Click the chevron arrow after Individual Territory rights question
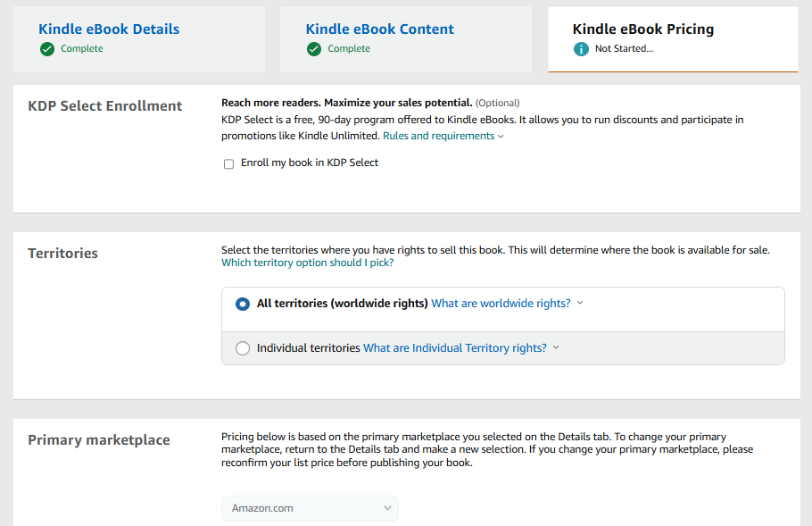 557,347
